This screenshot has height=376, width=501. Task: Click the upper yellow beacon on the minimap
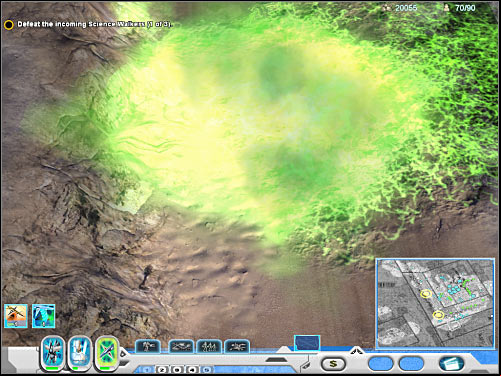426,294
